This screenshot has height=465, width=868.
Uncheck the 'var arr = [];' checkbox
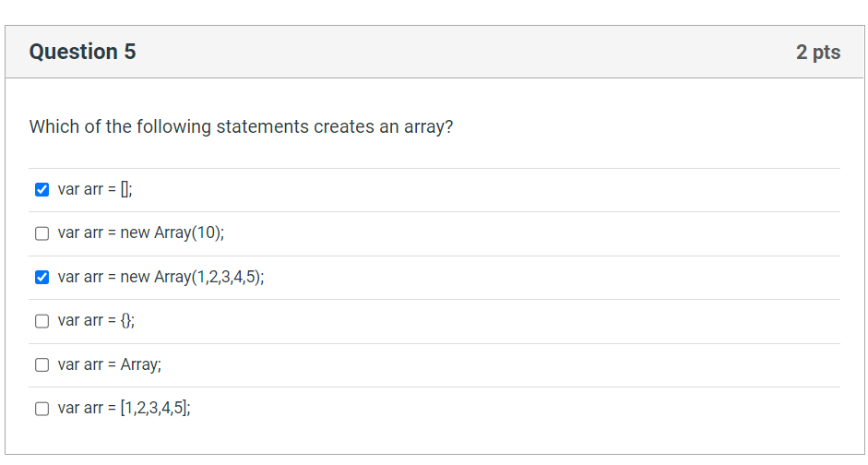pyautogui.click(x=42, y=190)
